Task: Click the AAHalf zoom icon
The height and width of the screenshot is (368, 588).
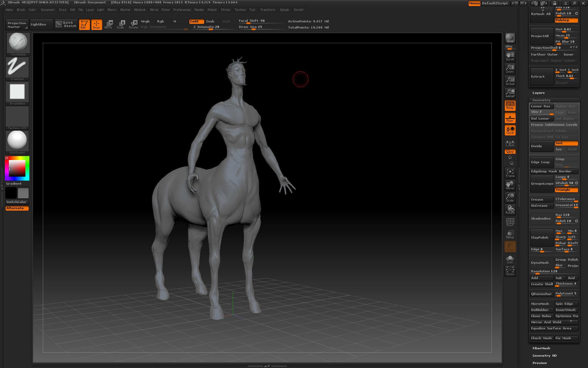Action: [x=510, y=93]
